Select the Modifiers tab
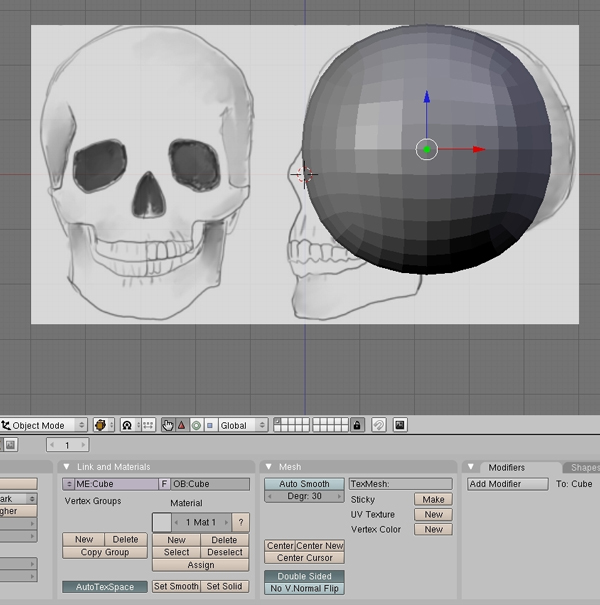The height and width of the screenshot is (605, 600). 507,468
